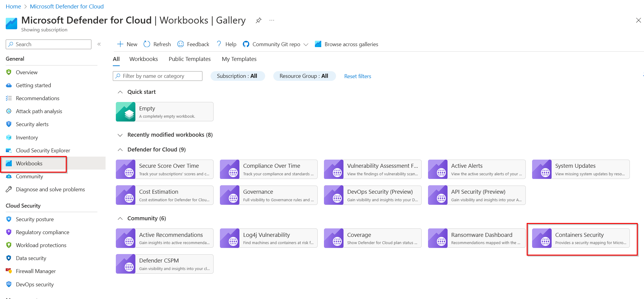Click the Regulatory compliance icon

tap(9, 232)
